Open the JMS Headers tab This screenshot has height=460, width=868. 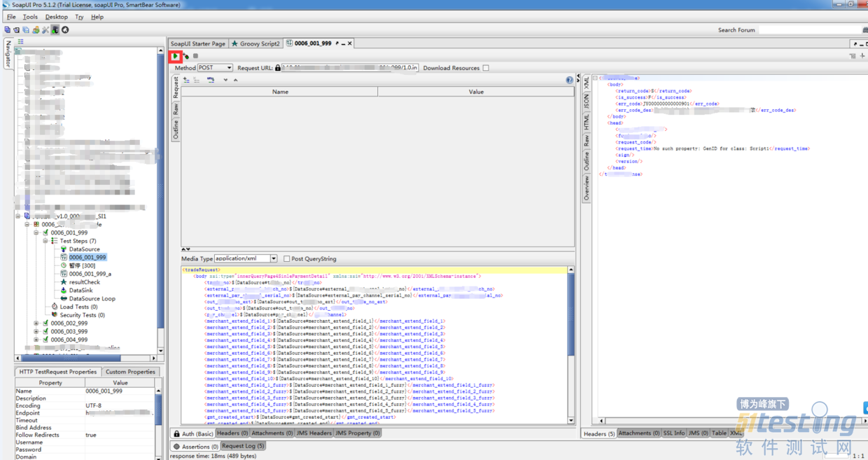click(x=314, y=433)
